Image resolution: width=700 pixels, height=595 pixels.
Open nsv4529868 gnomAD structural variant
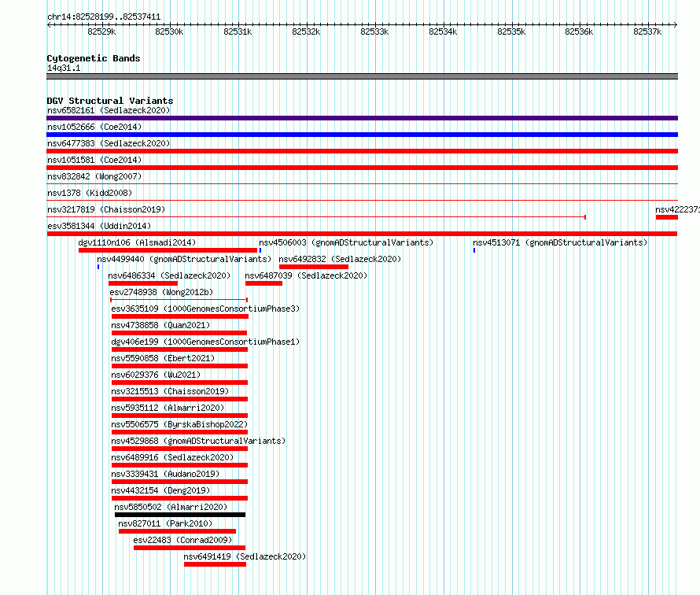tap(198, 441)
